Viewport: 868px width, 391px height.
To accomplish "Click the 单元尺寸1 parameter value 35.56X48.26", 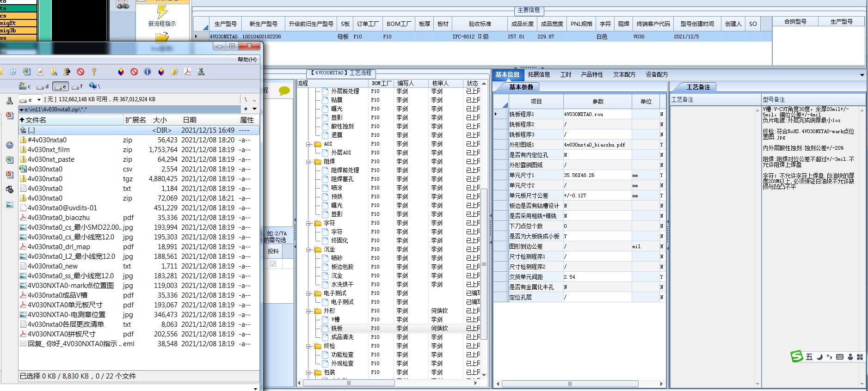I will point(597,175).
